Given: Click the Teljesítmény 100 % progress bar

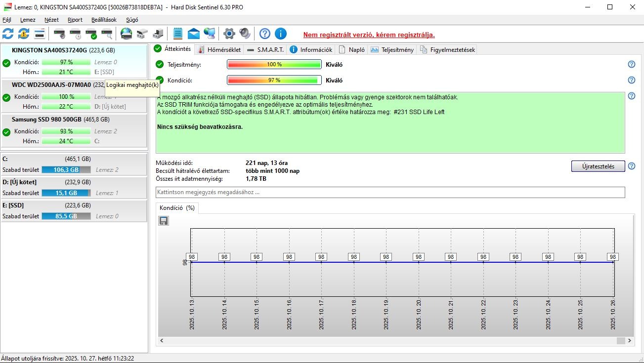Looking at the screenshot, I should click(x=274, y=64).
